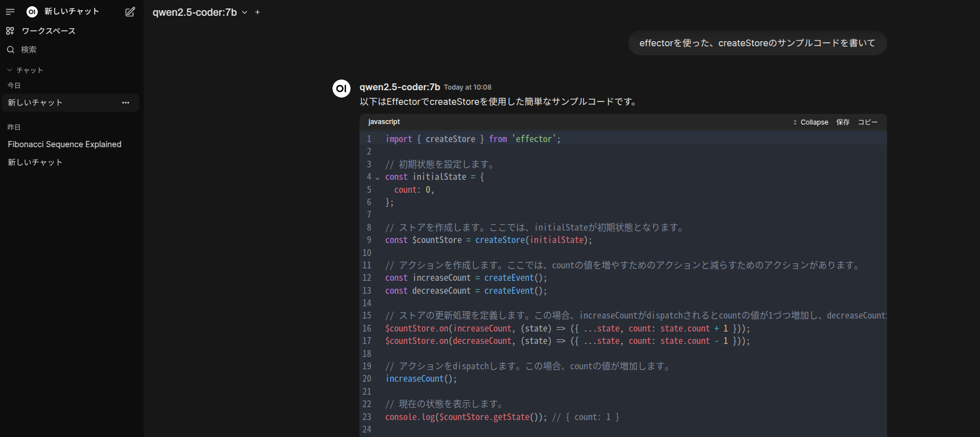Open the three-dot menu of active chat
This screenshot has height=437, width=980.
click(x=126, y=103)
